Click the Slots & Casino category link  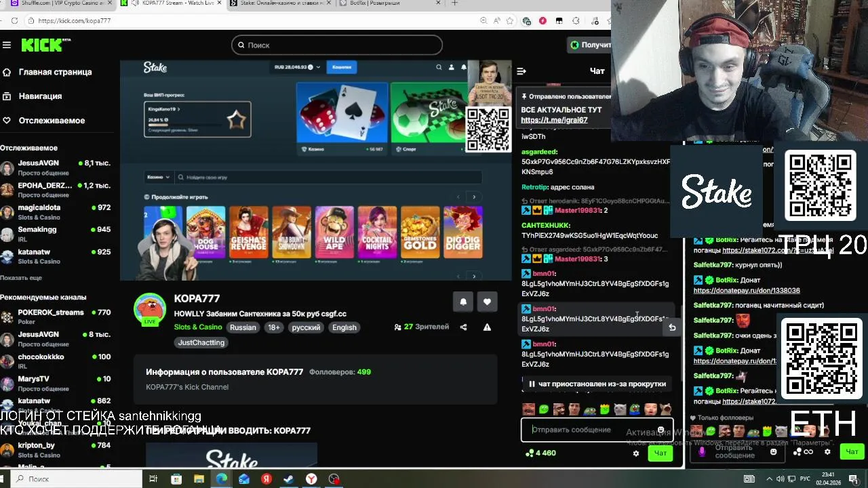[198, 327]
